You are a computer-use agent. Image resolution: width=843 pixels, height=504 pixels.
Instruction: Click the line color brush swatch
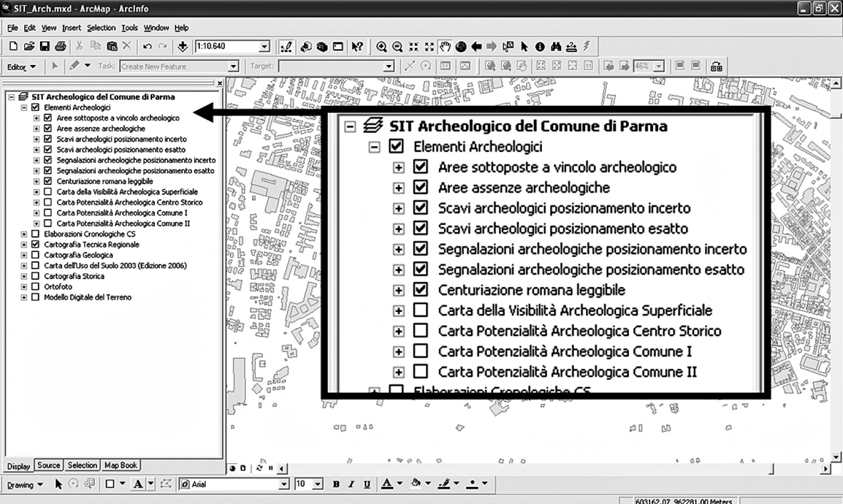(x=445, y=484)
